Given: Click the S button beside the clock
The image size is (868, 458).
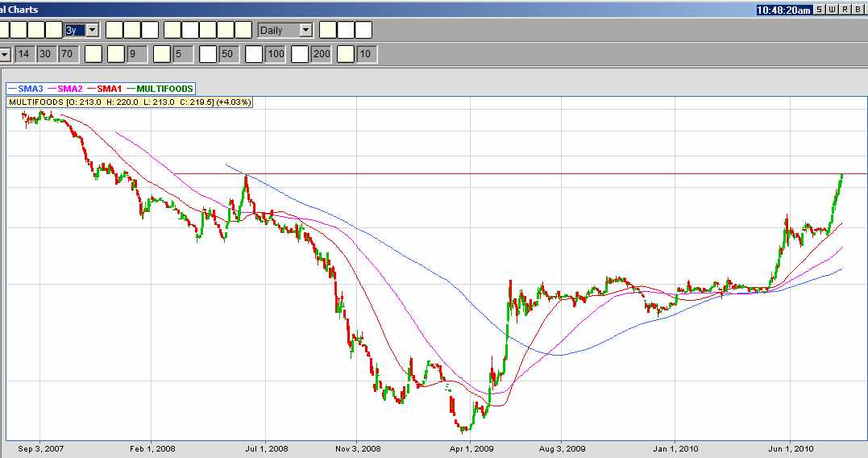Looking at the screenshot, I should [x=819, y=10].
